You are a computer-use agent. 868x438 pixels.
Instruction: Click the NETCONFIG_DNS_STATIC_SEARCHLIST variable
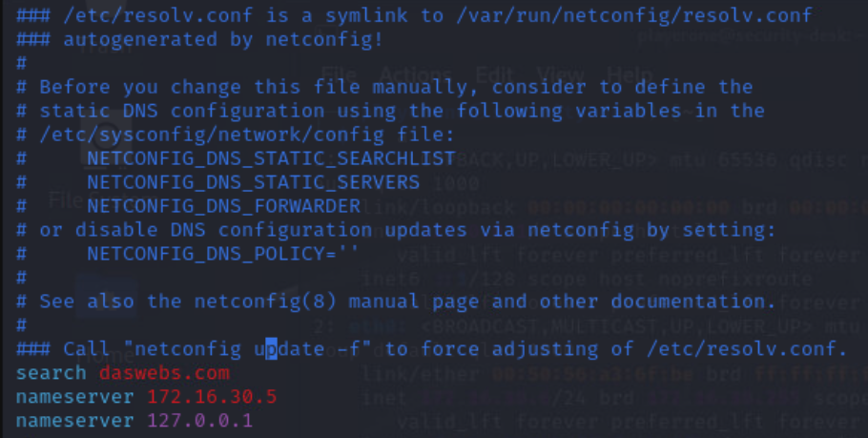coord(271,158)
